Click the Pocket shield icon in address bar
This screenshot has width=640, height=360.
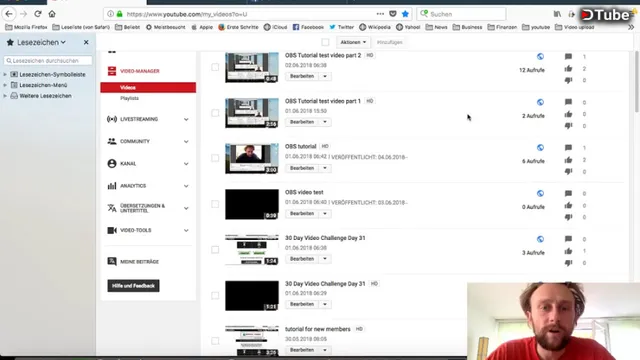tap(393, 14)
